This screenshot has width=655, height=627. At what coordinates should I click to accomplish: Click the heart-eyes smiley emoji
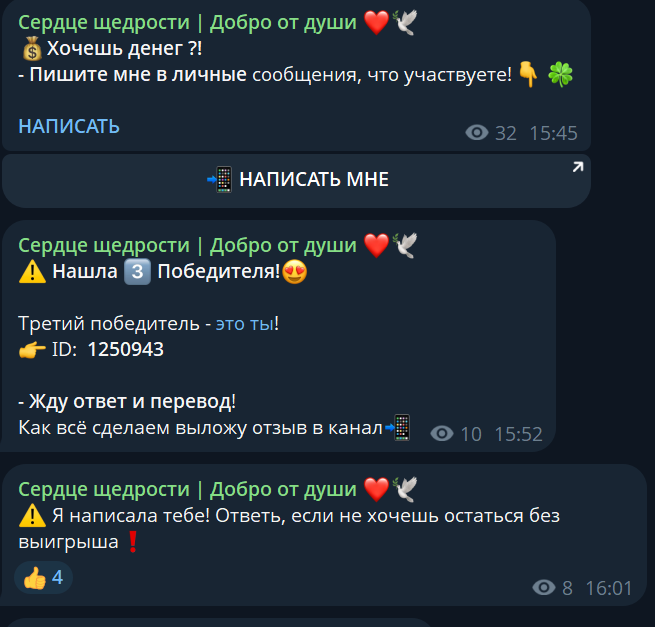294,272
